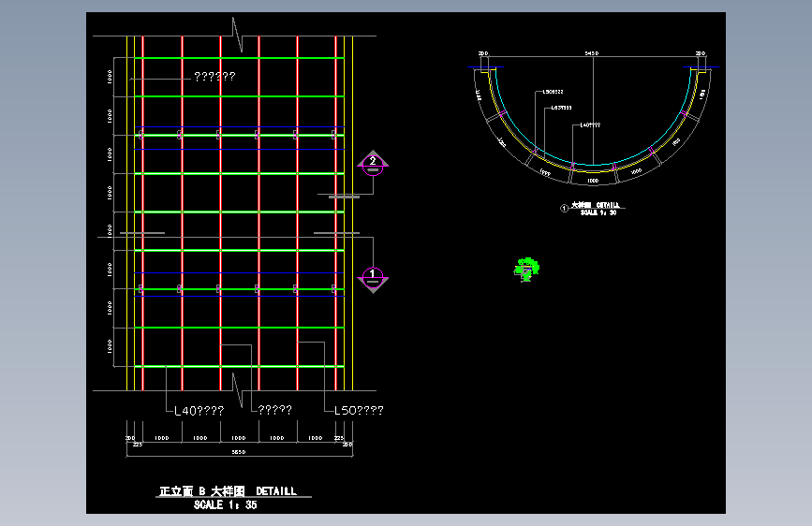Click the circled 1 beside the semicircle detail title
The width and height of the screenshot is (812, 526).
tap(564, 209)
